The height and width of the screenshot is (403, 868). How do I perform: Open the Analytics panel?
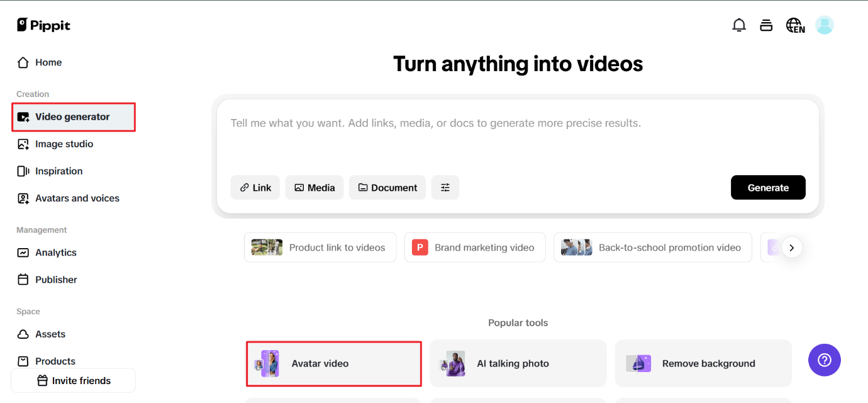[x=54, y=252]
